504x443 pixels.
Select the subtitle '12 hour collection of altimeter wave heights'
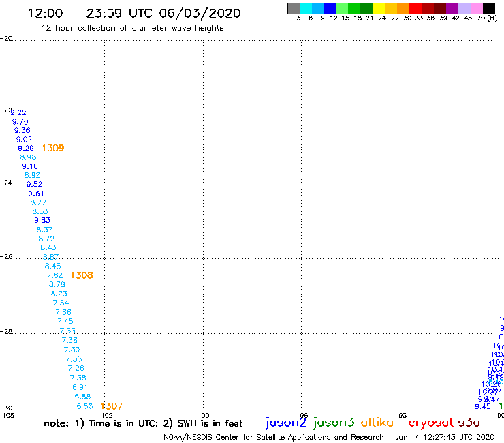132,28
